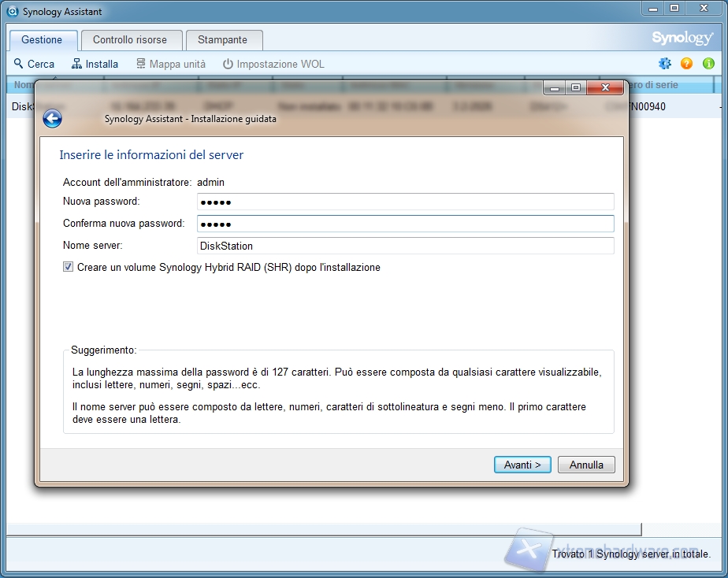Click the Synology Assistant app icon in title bar
The height and width of the screenshot is (578, 728).
[x=12, y=12]
